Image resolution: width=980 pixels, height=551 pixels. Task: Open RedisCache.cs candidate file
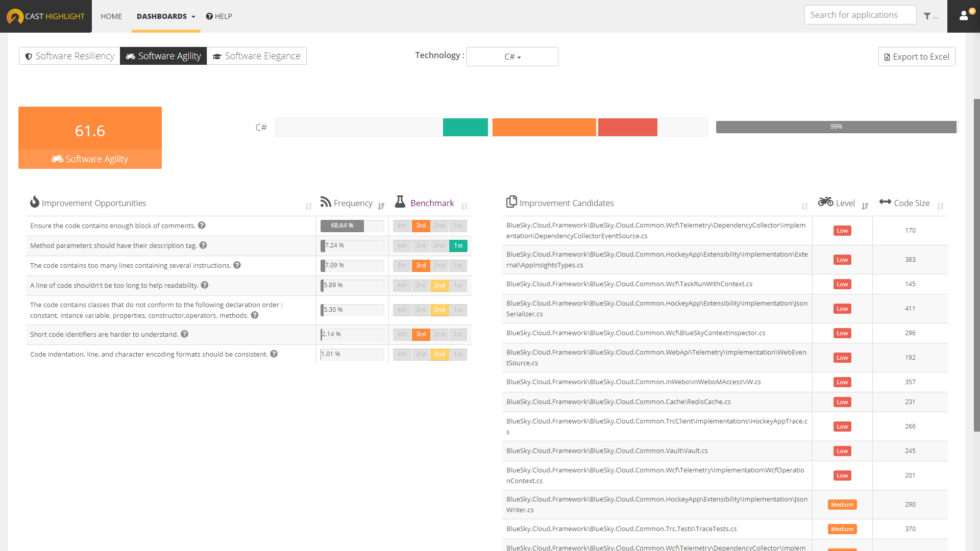619,402
